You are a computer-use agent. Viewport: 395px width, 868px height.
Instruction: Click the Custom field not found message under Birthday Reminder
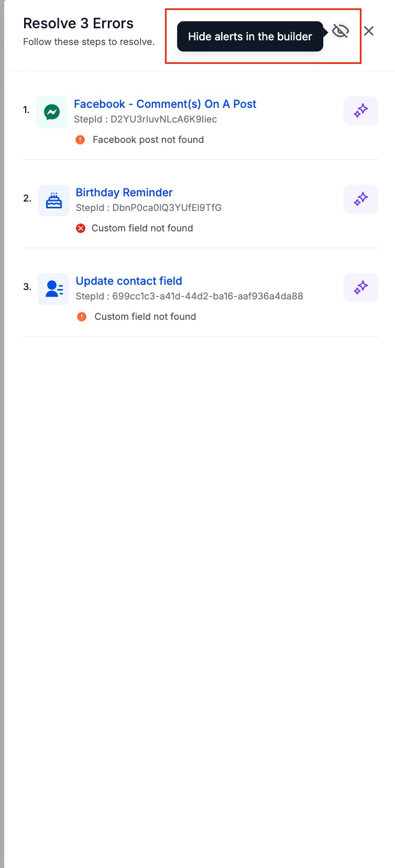pyautogui.click(x=142, y=228)
